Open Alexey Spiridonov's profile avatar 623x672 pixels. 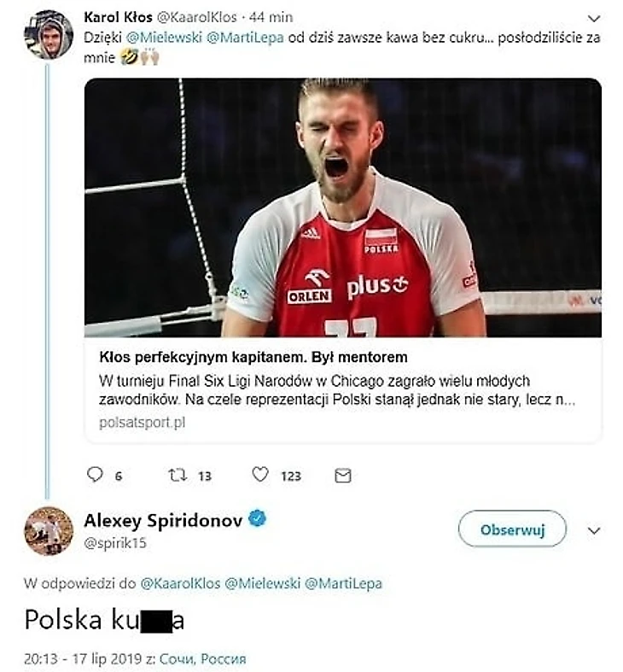[x=49, y=530]
